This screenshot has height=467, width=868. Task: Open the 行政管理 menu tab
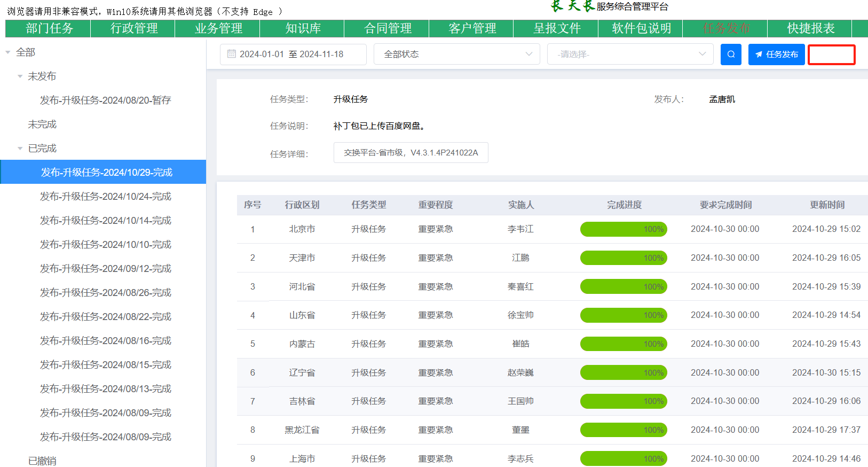(133, 28)
